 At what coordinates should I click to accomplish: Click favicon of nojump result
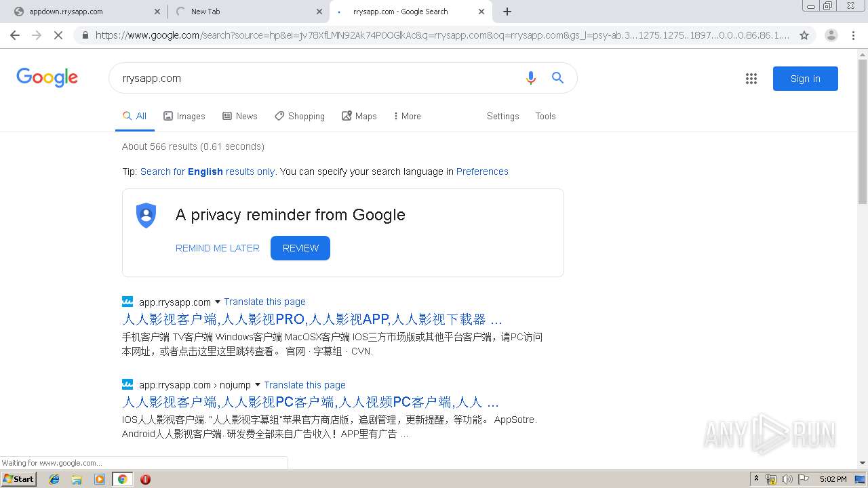click(x=127, y=384)
